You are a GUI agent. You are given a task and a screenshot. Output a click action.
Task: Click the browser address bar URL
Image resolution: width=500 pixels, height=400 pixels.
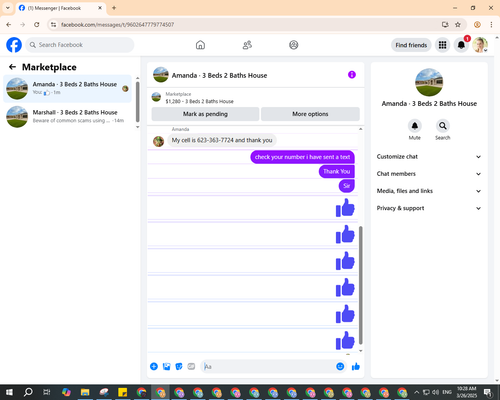[x=117, y=25]
